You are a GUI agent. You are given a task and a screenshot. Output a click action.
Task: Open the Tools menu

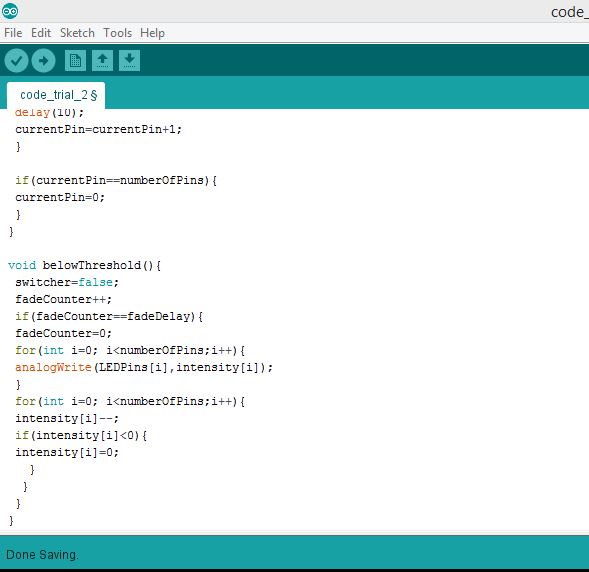point(118,33)
